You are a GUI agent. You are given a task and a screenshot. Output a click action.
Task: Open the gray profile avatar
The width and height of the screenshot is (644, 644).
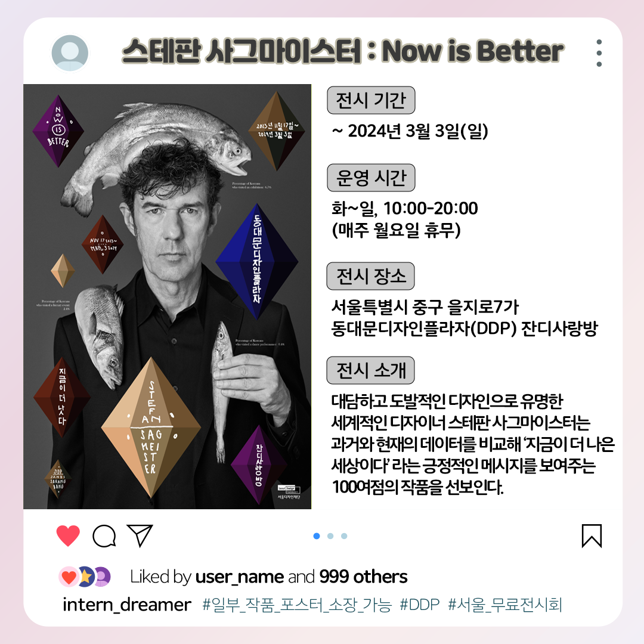(70, 53)
